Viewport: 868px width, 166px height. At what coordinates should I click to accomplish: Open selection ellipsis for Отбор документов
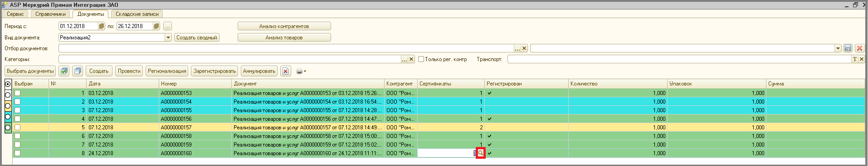click(517, 48)
